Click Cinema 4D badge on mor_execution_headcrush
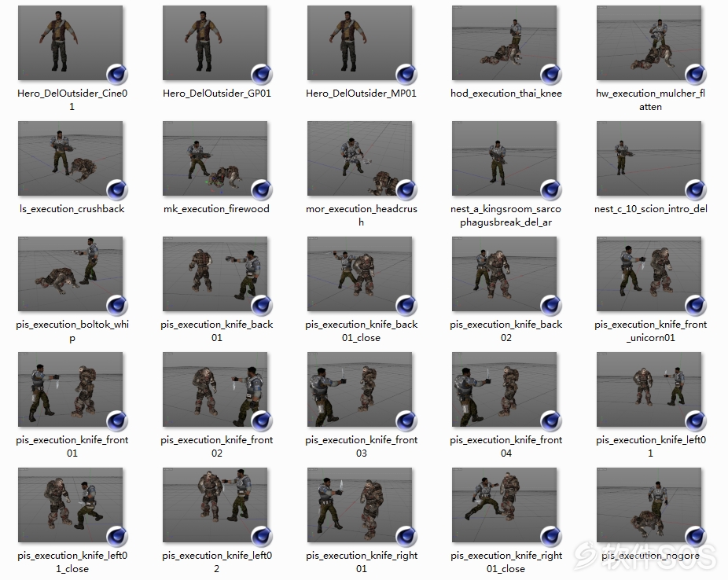Image resolution: width=728 pixels, height=580 pixels. pos(406,190)
